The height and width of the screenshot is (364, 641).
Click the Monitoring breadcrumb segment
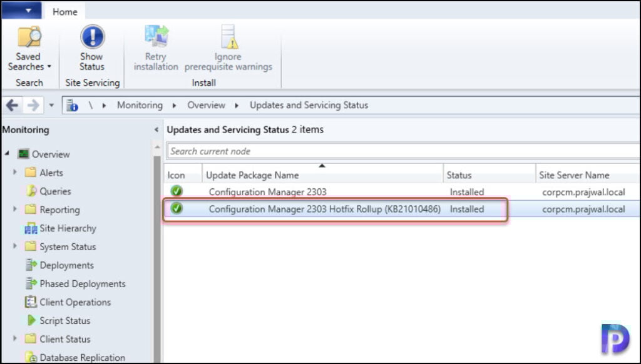pos(140,106)
